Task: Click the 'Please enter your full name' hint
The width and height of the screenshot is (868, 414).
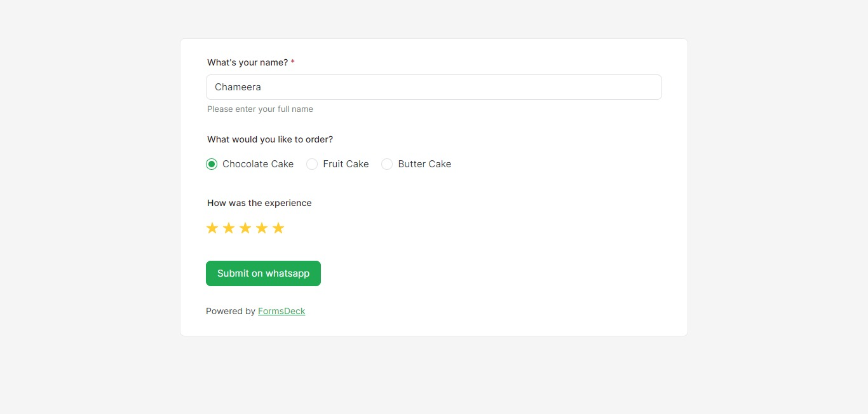Action: click(260, 109)
